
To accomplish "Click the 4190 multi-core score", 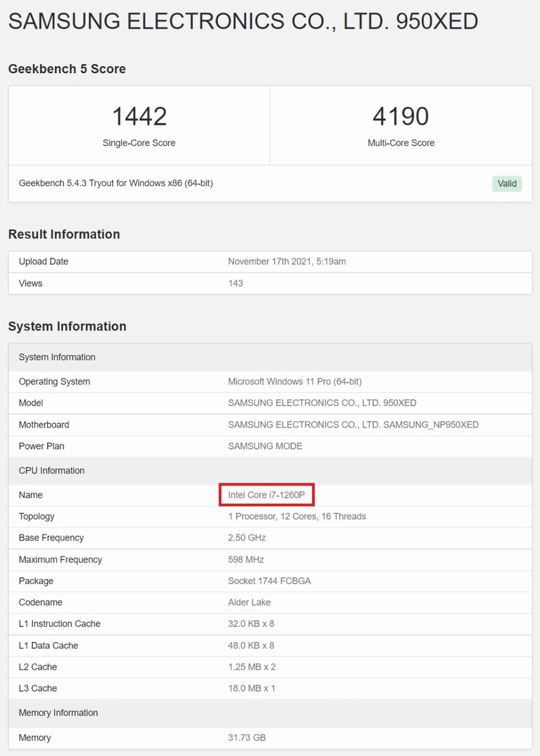I will 401,117.
